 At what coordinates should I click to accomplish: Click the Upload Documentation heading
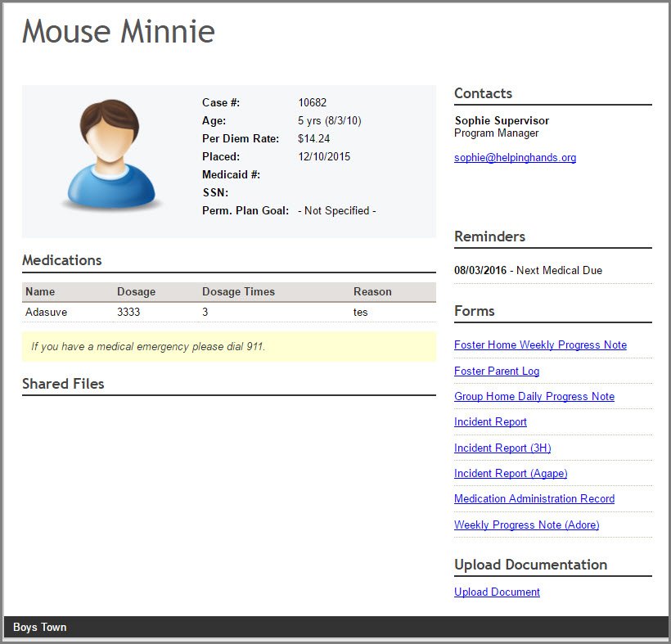[x=530, y=565]
